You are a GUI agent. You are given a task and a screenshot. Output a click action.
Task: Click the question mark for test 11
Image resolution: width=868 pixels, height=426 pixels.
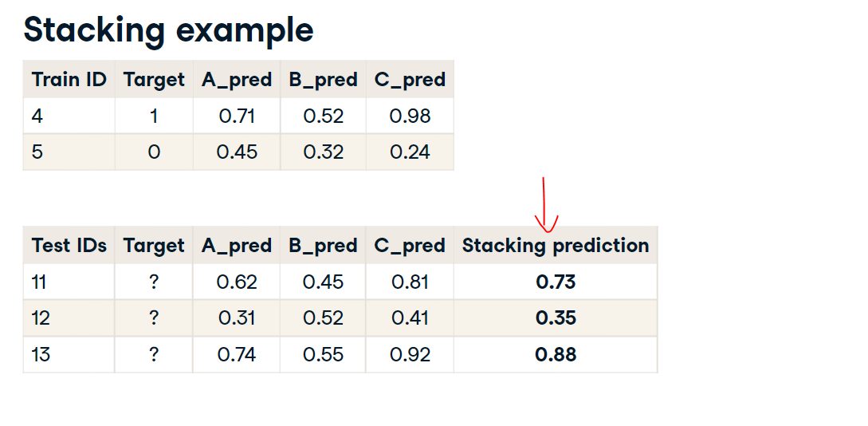point(153,282)
